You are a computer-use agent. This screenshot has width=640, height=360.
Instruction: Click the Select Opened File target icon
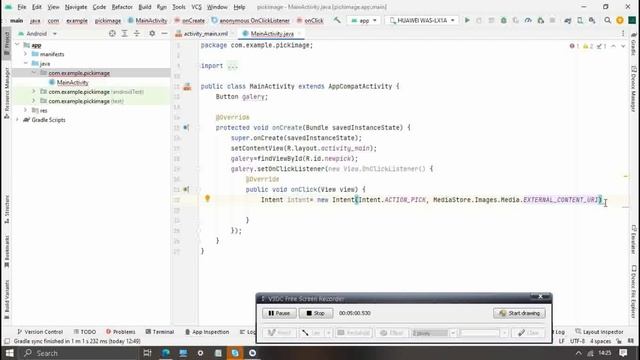point(112,33)
